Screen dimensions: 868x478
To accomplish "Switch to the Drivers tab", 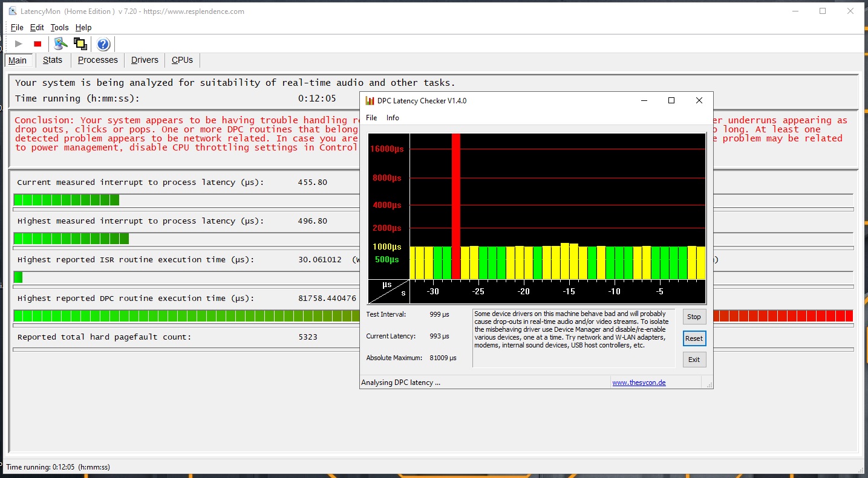I will [x=145, y=60].
